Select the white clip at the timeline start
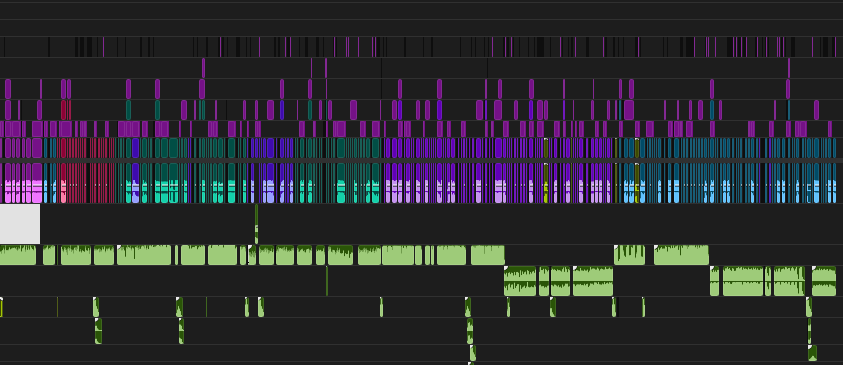The width and height of the screenshot is (843, 365). click(20, 224)
